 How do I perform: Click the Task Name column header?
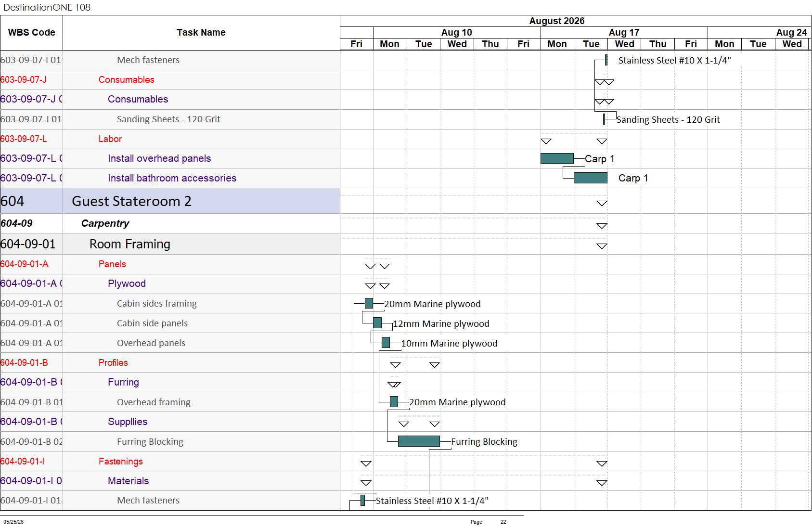click(201, 32)
